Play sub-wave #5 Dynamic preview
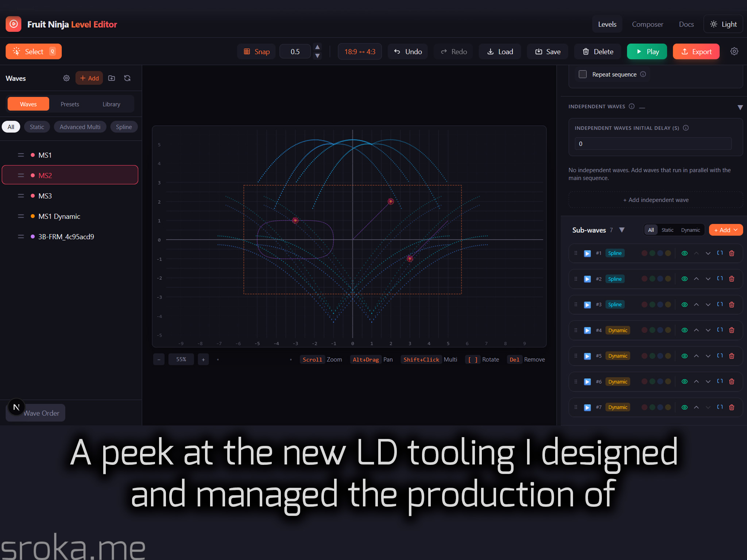Image resolution: width=747 pixels, height=560 pixels. click(587, 356)
